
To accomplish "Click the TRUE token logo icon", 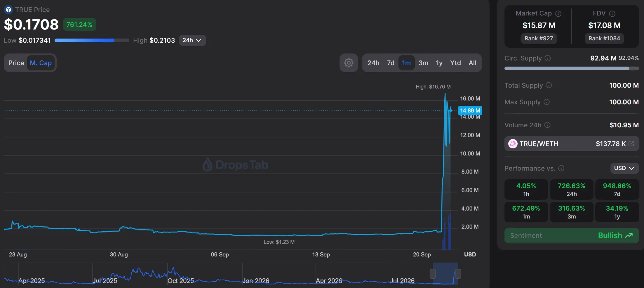I will (8, 10).
